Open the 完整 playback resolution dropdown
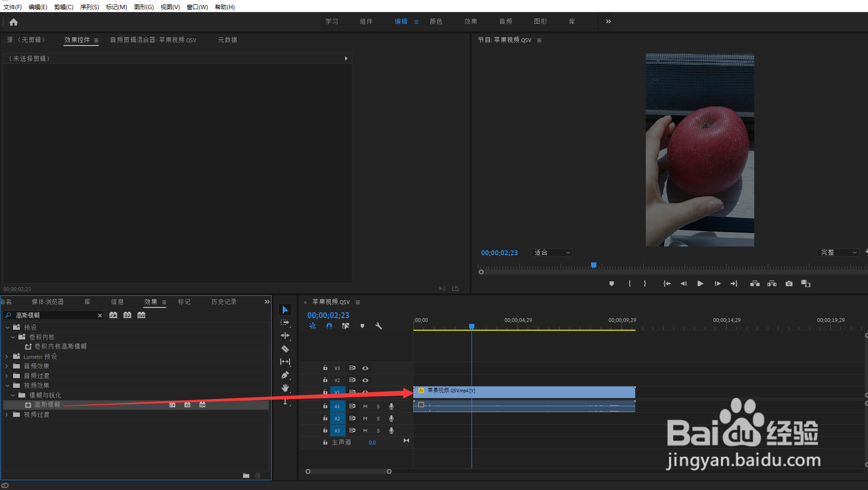 coord(838,253)
